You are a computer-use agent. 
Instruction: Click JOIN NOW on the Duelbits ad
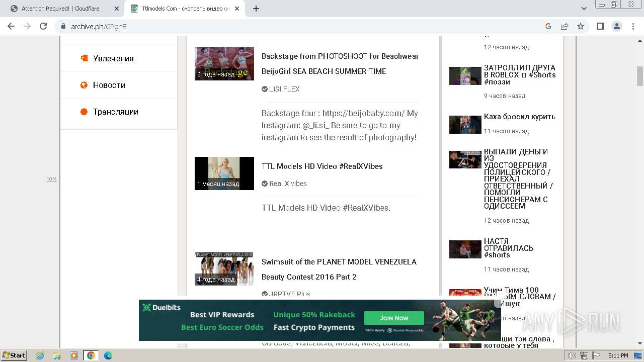tap(394, 318)
